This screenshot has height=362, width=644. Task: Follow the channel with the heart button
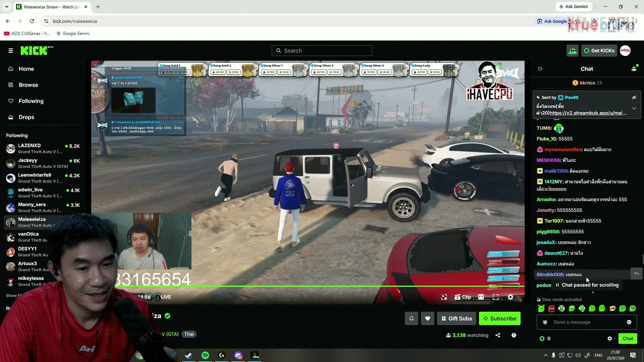point(428,318)
